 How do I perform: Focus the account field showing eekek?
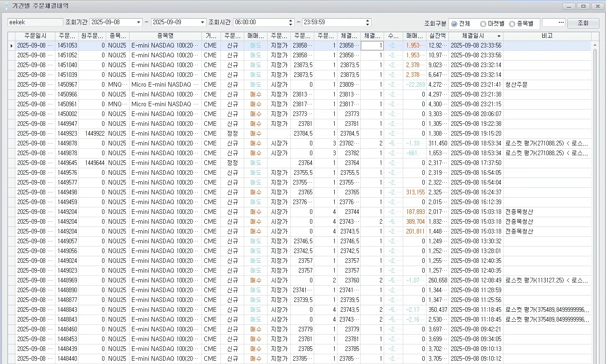pos(35,22)
